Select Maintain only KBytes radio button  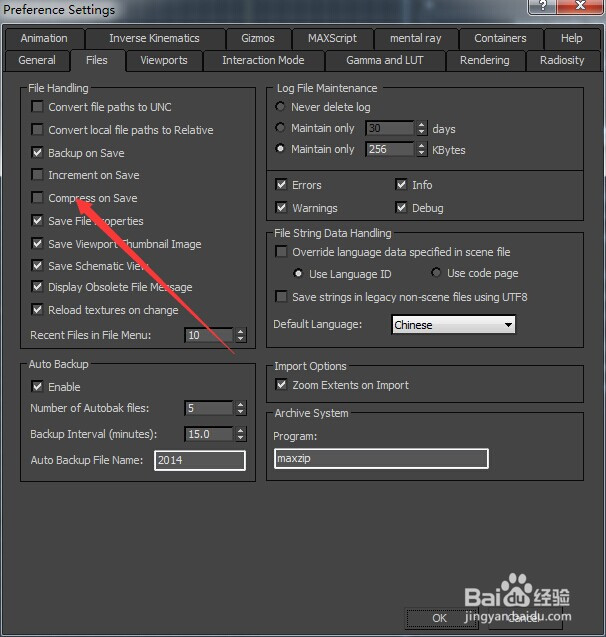pyautogui.click(x=280, y=149)
